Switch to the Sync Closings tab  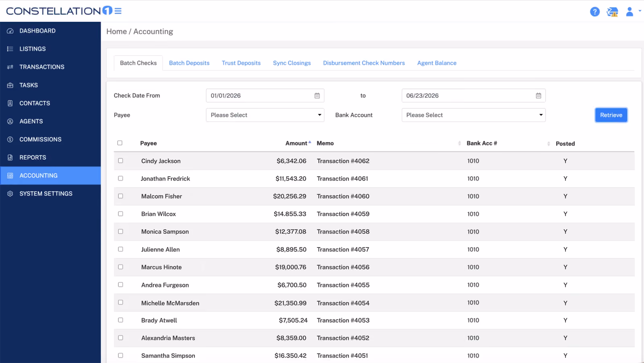292,63
